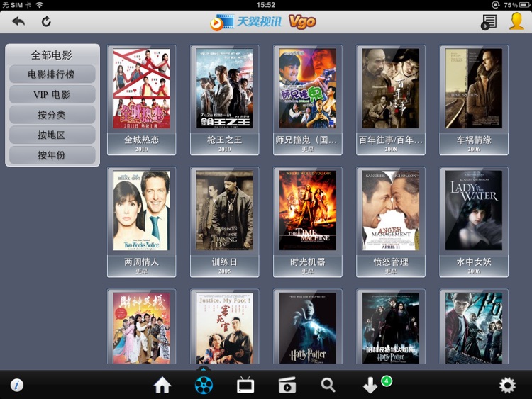This screenshot has width=532, height=399.
Task: Choose 按年份 filter in the sidebar
Action: 52,155
